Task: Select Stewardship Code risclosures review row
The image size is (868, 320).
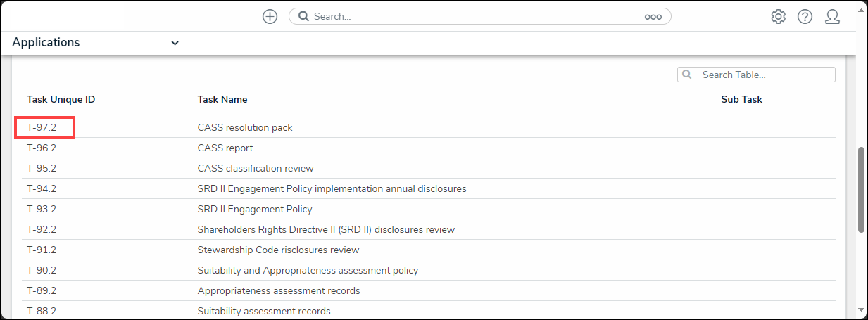Action: 278,250
